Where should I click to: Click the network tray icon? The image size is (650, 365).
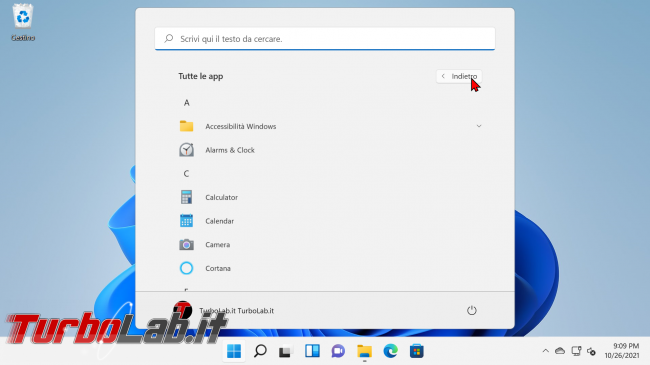pos(576,351)
